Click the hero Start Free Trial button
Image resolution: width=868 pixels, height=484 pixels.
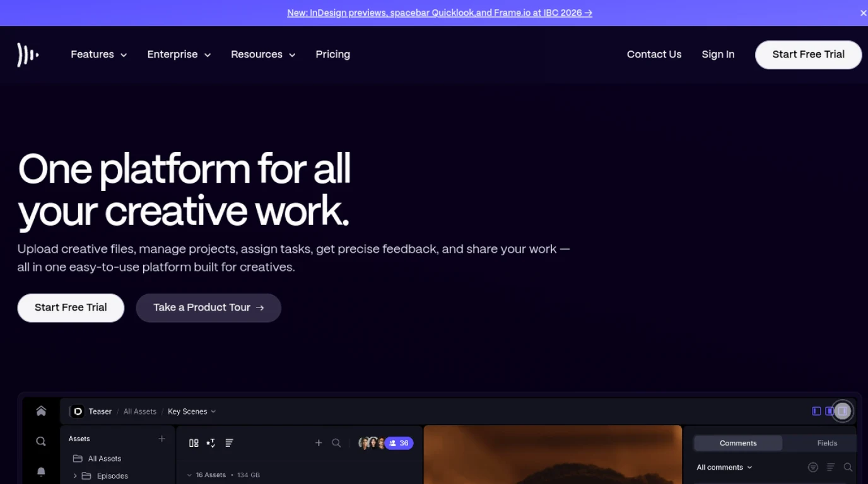pyautogui.click(x=71, y=308)
